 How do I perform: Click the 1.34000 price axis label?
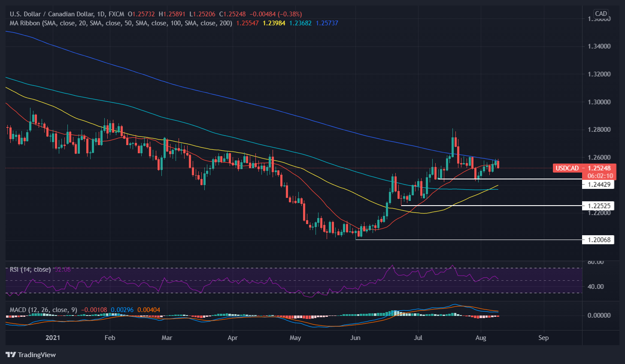pyautogui.click(x=599, y=46)
